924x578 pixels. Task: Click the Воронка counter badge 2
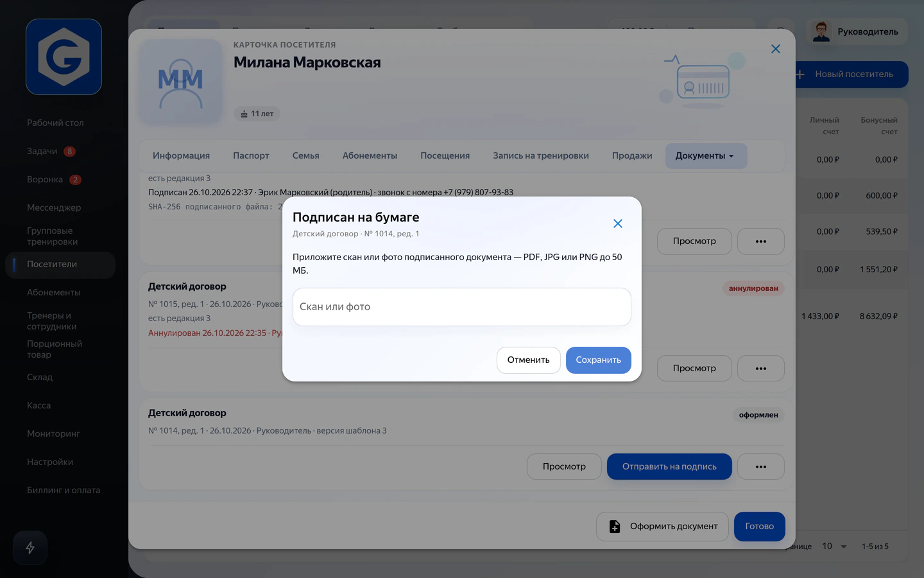click(x=75, y=180)
